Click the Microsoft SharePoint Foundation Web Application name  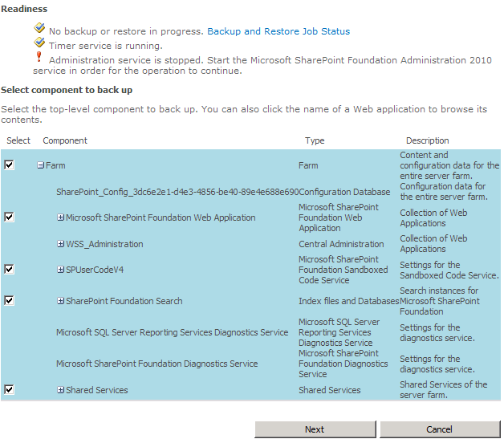[x=161, y=217]
